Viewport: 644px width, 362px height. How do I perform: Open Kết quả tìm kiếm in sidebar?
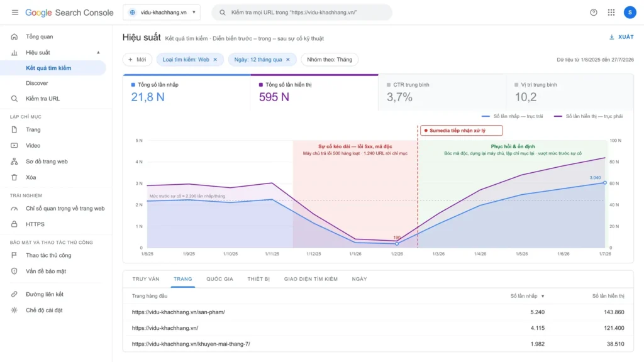click(53, 68)
